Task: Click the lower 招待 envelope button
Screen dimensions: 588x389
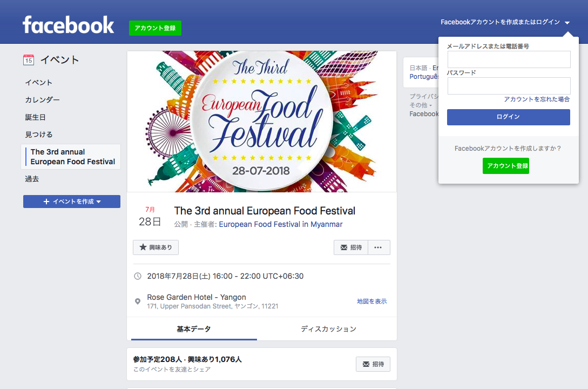Action: pyautogui.click(x=373, y=364)
